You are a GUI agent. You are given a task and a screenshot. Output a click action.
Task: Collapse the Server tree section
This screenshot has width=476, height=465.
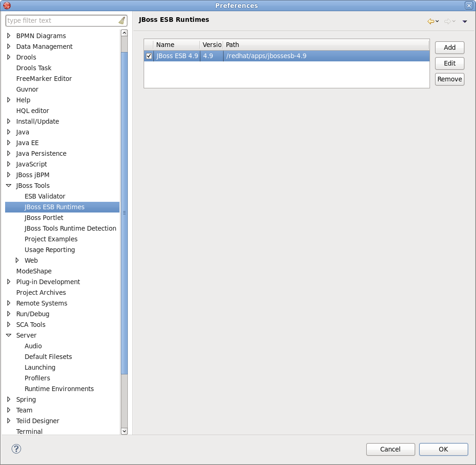pos(8,335)
